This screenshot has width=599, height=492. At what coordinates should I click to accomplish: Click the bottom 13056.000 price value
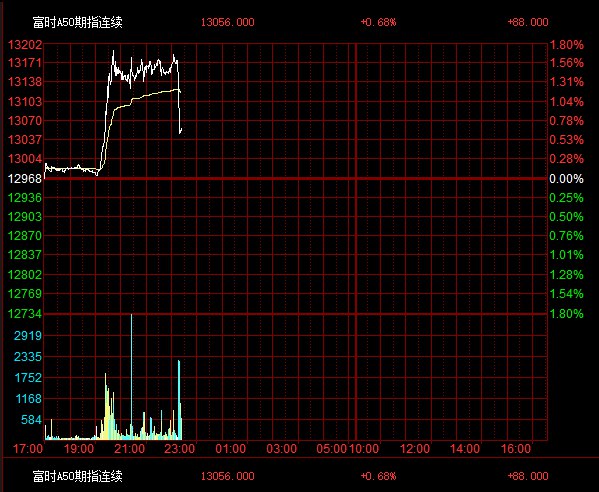228,476
